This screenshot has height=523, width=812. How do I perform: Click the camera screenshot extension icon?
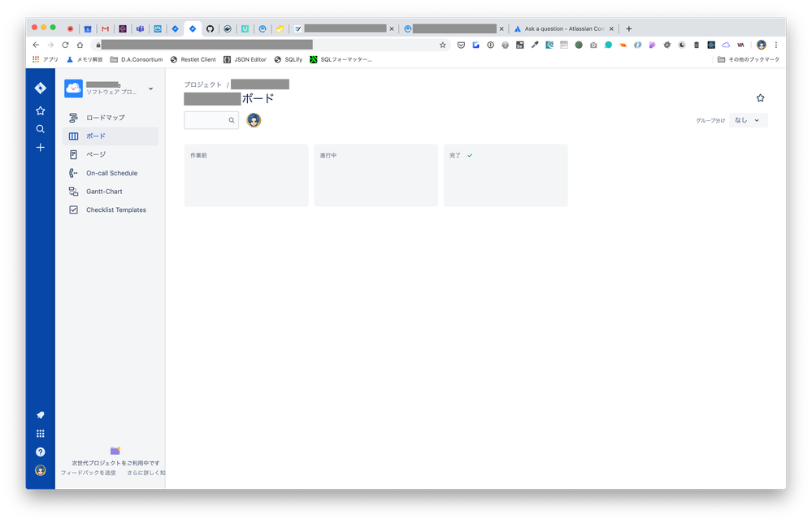point(593,45)
